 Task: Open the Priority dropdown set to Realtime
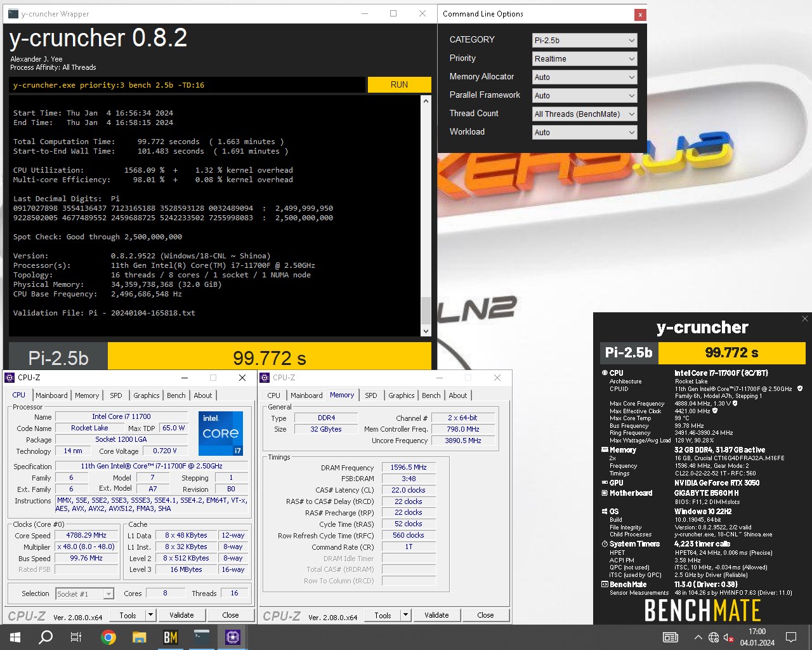(x=584, y=58)
